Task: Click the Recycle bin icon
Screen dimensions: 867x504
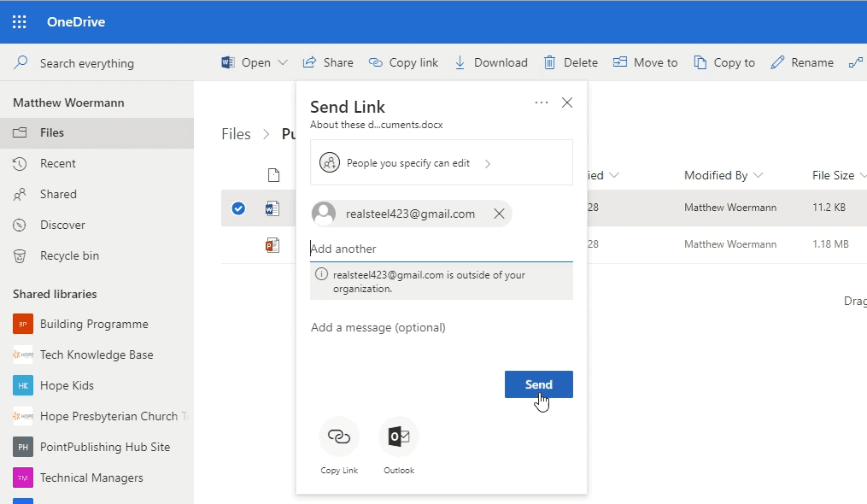Action: coord(20,255)
